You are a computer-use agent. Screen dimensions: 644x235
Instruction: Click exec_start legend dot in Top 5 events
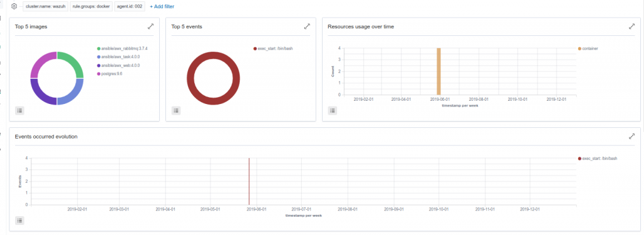[255, 49]
